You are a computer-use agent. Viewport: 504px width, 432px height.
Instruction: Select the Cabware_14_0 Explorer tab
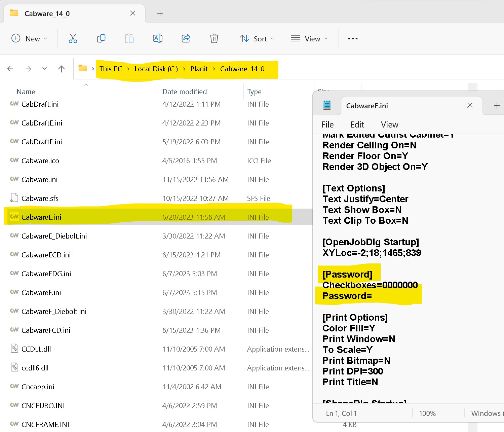[75, 13]
